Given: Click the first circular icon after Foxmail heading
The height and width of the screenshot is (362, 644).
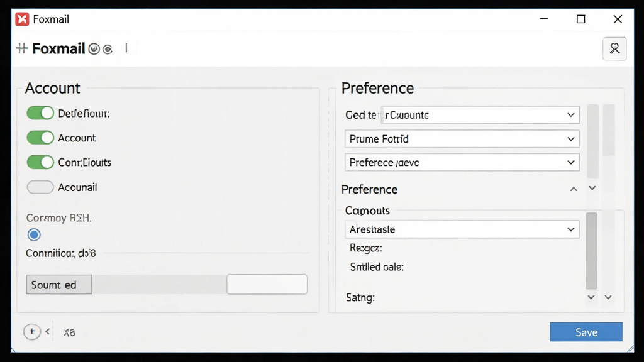Looking at the screenshot, I should (x=94, y=49).
